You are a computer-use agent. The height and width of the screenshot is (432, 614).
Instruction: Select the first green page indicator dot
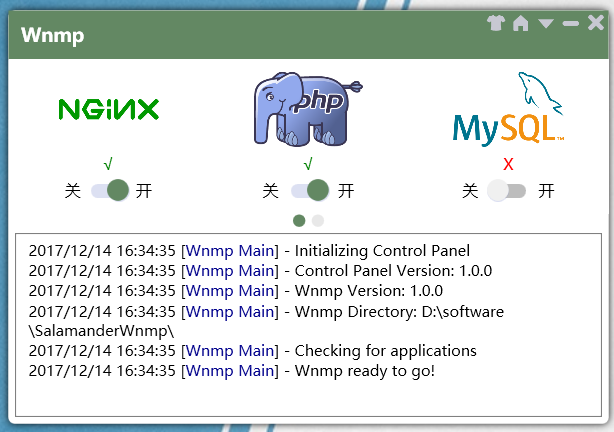(x=299, y=221)
